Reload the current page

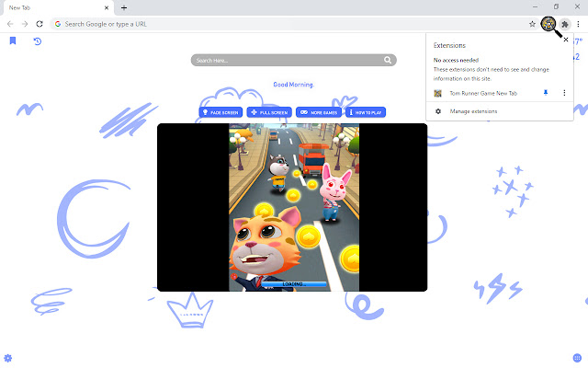(x=40, y=24)
